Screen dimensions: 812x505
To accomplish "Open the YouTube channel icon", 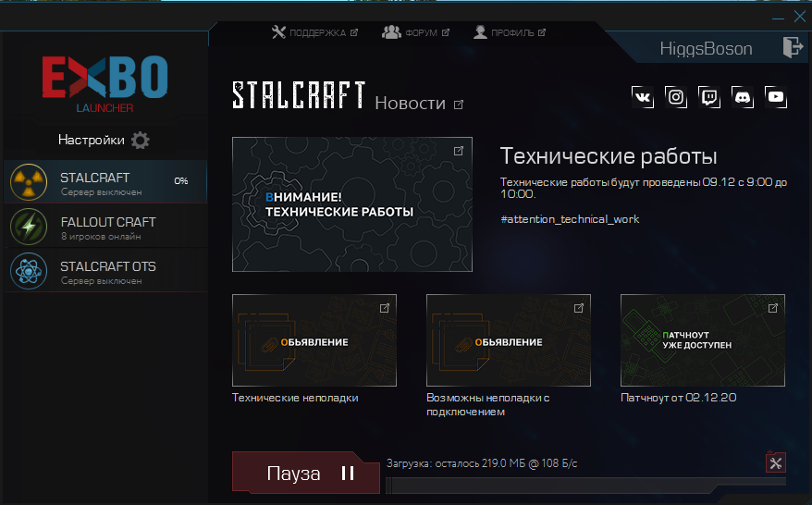I will pos(776,97).
